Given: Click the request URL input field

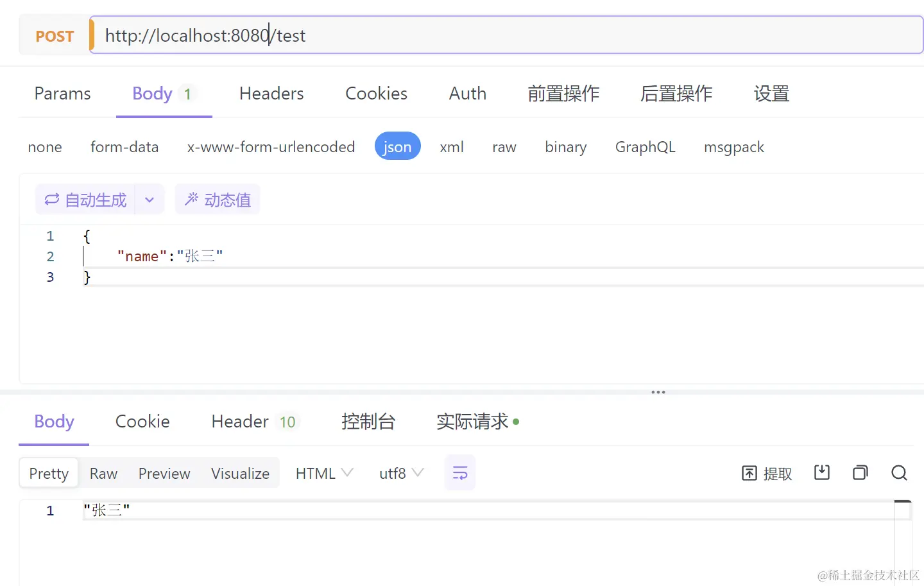Looking at the screenshot, I should coord(506,35).
